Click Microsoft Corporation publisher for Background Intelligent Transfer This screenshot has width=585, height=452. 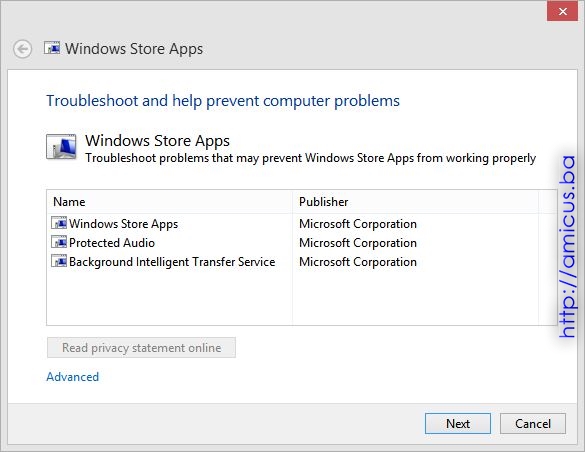358,262
